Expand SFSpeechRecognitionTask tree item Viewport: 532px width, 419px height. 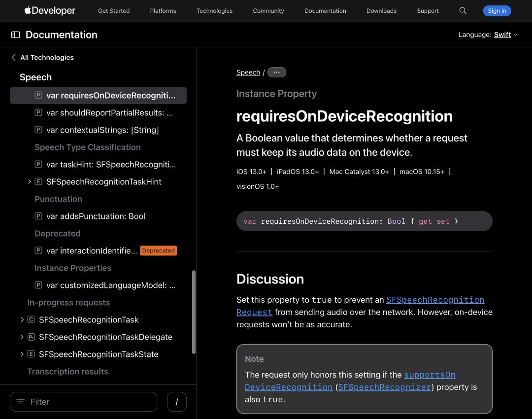[22, 319]
